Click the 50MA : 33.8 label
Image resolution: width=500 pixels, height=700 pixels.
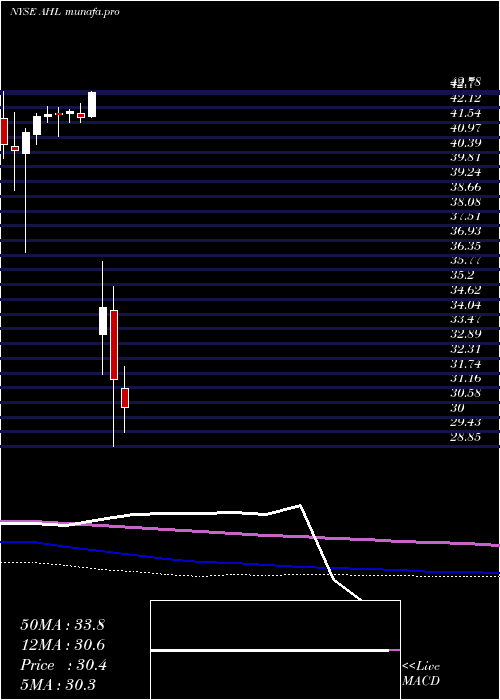pos(62,625)
